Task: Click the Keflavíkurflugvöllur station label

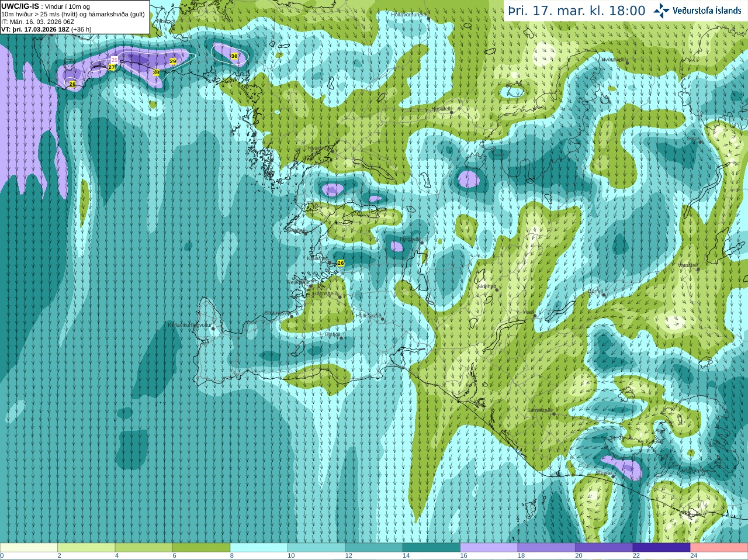Action: click(190, 325)
